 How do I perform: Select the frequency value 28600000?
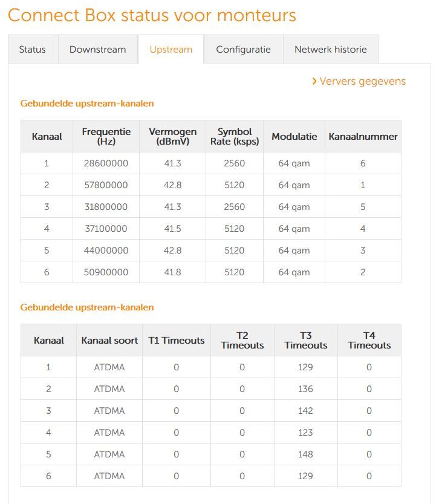pos(106,163)
